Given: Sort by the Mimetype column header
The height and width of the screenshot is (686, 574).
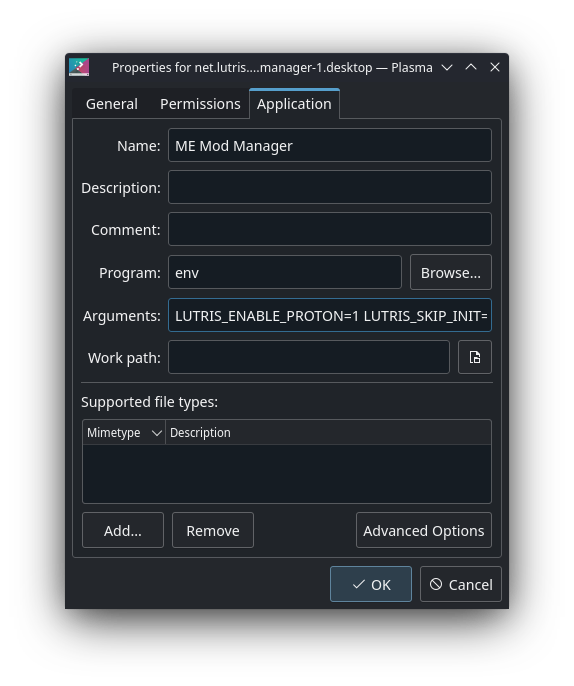Looking at the screenshot, I should pos(124,433).
